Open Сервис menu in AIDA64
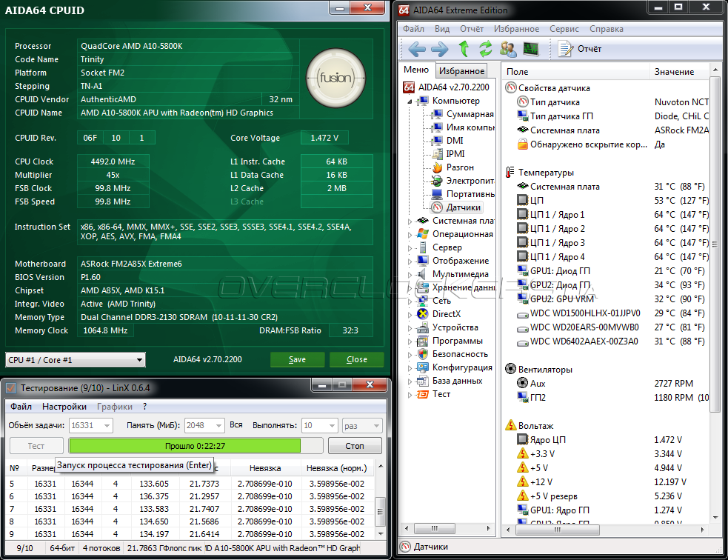Image resolution: width=728 pixels, height=560 pixels. [x=564, y=29]
